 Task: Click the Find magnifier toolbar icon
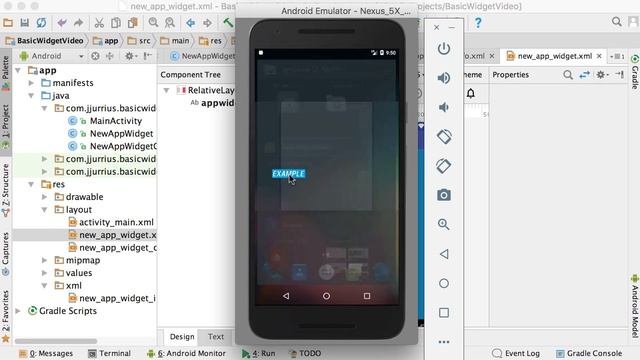pos(153,22)
